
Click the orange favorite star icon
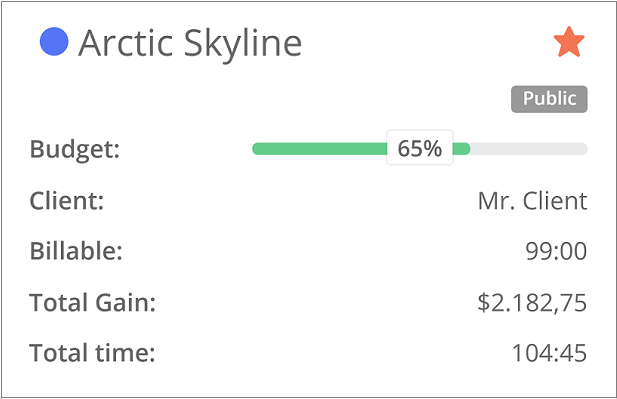point(569,42)
